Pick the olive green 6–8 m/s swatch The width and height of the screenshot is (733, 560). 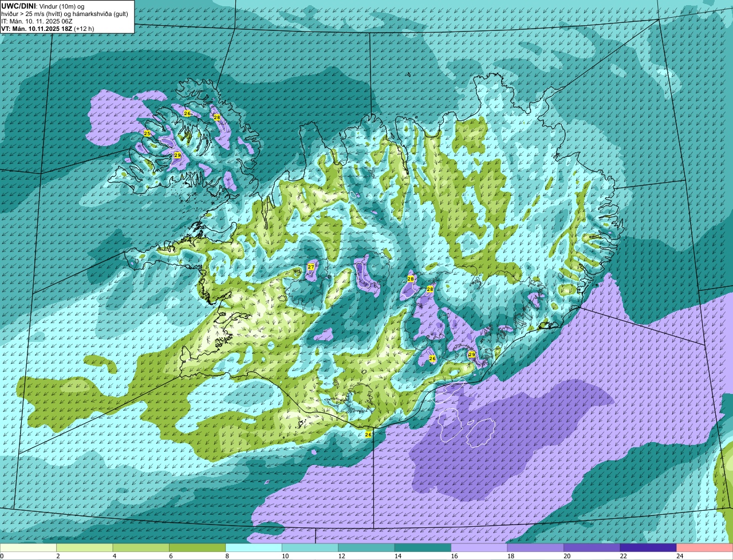coord(198,547)
